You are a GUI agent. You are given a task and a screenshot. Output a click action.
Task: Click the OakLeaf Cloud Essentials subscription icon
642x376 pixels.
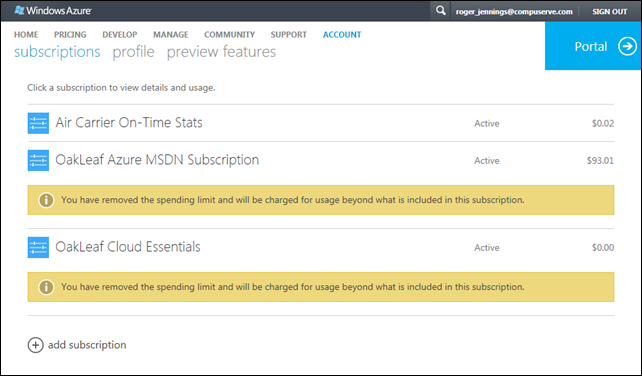pyautogui.click(x=38, y=247)
